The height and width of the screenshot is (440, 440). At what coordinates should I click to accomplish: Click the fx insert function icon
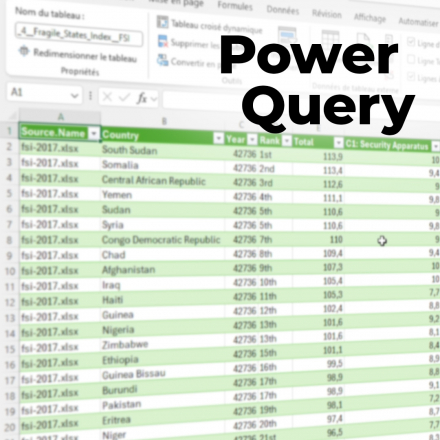(142, 98)
